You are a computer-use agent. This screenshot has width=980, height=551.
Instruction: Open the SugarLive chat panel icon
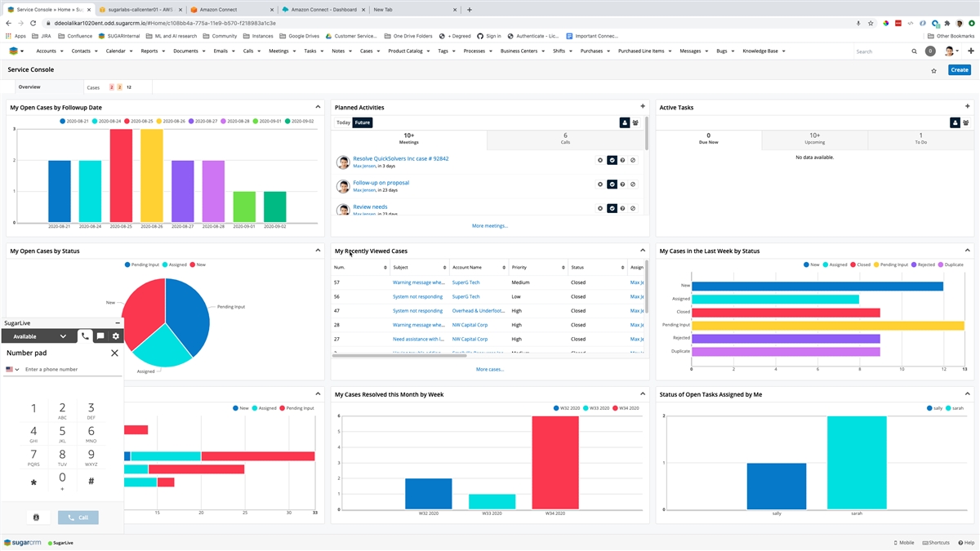click(100, 335)
